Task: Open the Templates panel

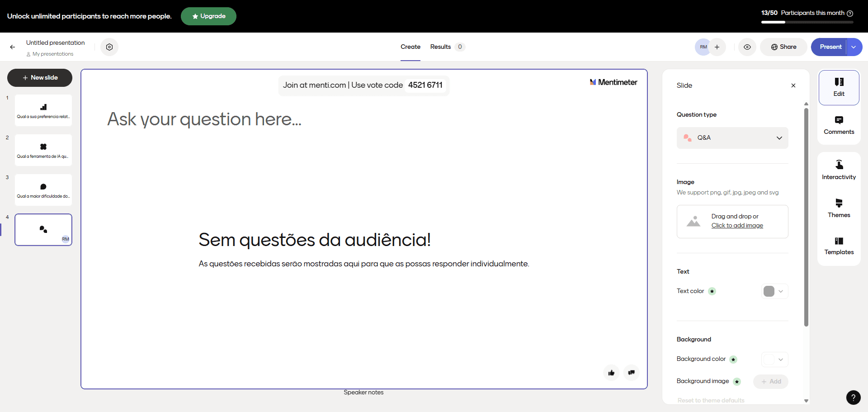Action: pos(839,246)
